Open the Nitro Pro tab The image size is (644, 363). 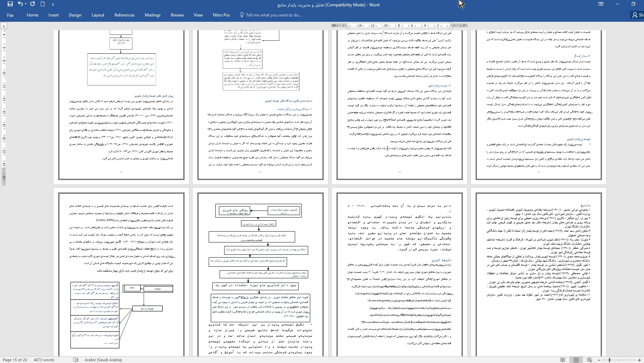tap(221, 15)
